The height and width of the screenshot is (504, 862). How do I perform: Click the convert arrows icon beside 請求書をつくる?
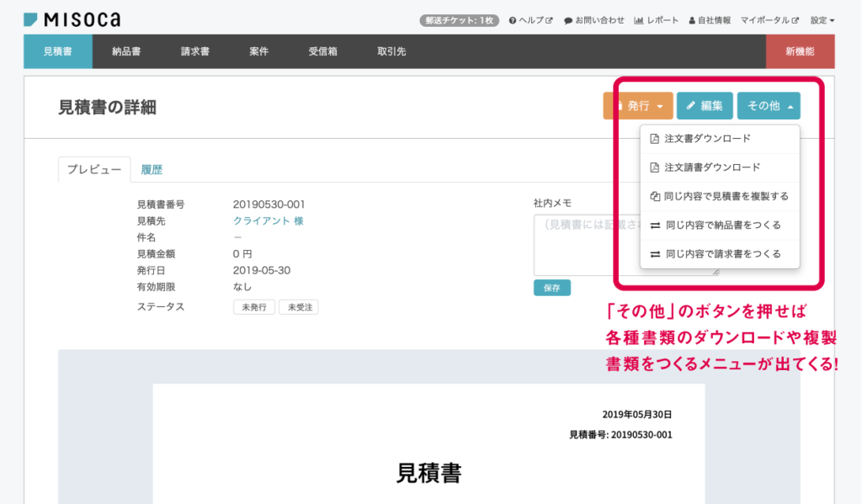[x=655, y=254]
